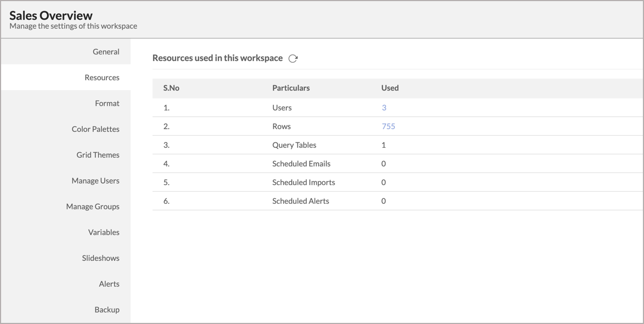Go to the Backup tab

pyautogui.click(x=106, y=310)
